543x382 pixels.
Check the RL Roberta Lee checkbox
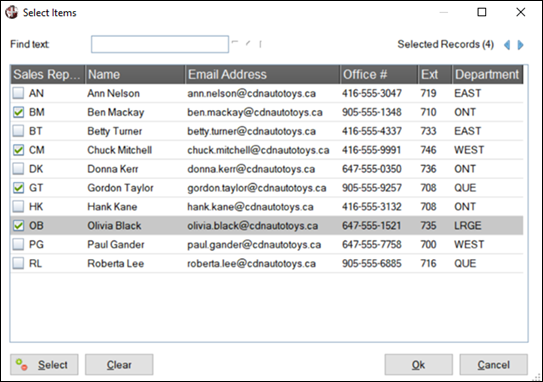[18, 264]
